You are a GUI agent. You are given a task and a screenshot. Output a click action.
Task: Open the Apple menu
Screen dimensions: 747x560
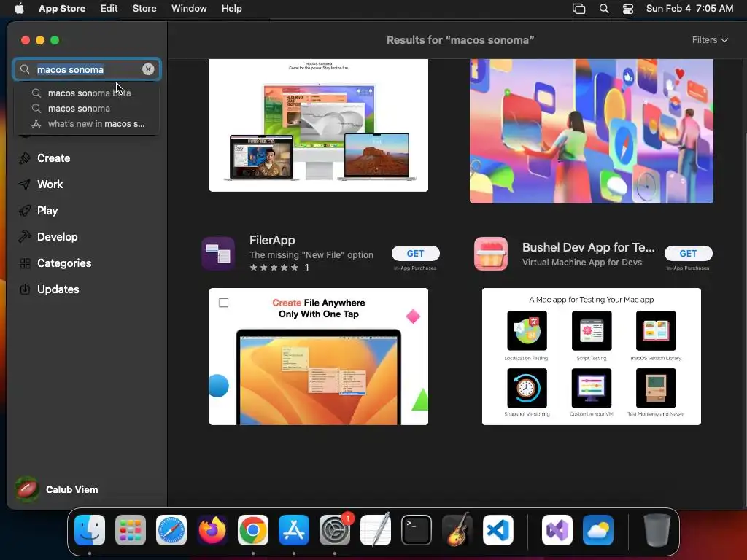click(x=19, y=8)
